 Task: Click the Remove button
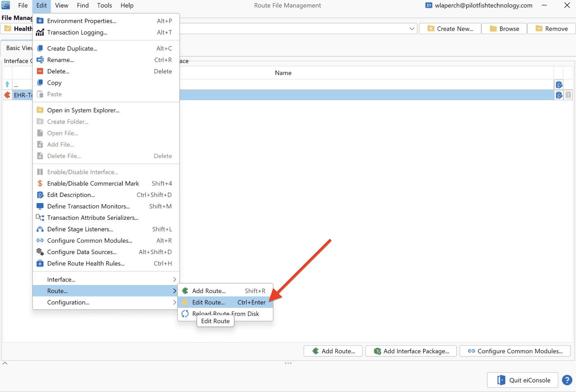(x=551, y=29)
